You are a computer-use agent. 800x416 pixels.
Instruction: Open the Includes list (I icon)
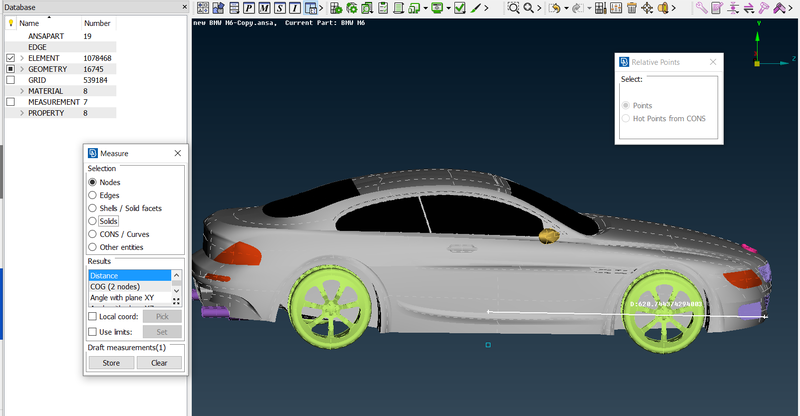click(295, 8)
